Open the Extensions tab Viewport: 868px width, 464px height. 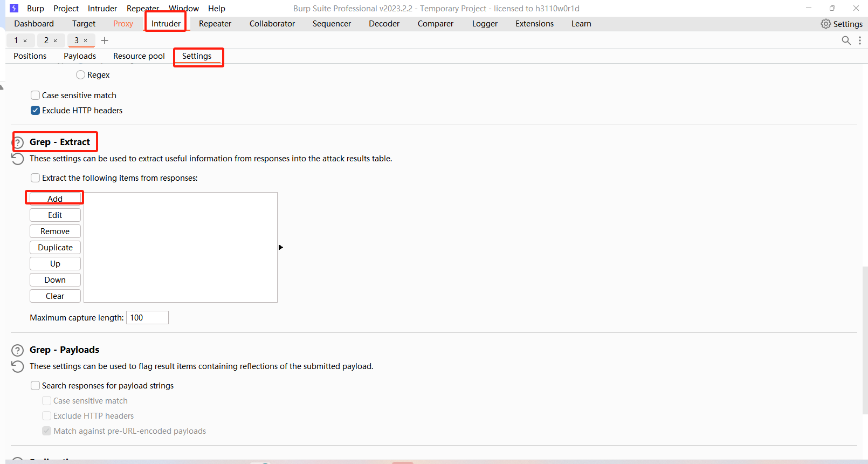pos(534,24)
